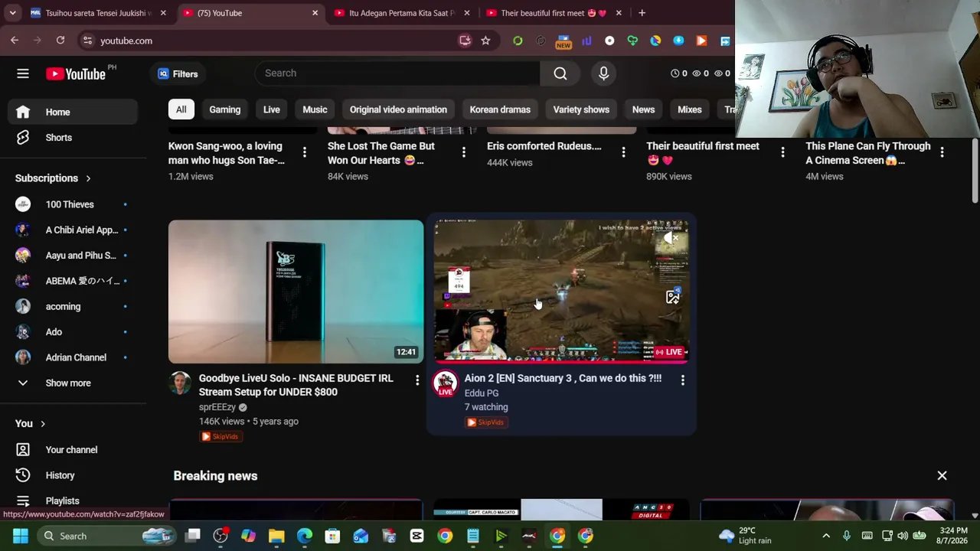Viewport: 980px width, 551px height.
Task: Open the Aion 2 Sanctuary 3 live title
Action: click(563, 378)
